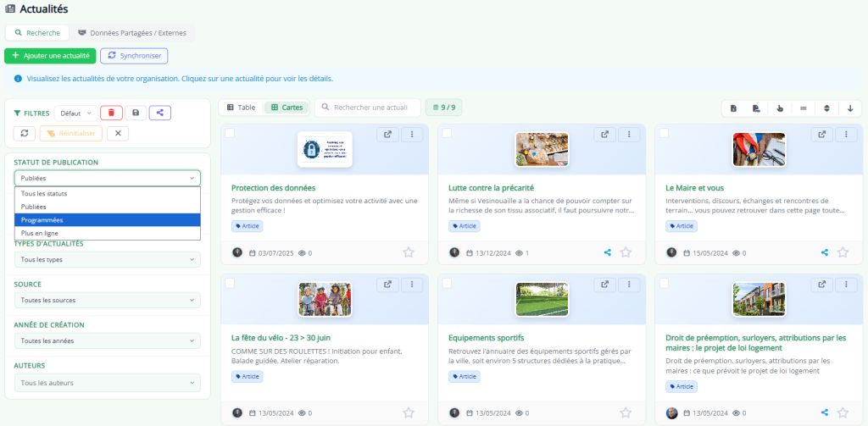
Task: Open Droit de préemption external link icon
Action: (x=822, y=285)
